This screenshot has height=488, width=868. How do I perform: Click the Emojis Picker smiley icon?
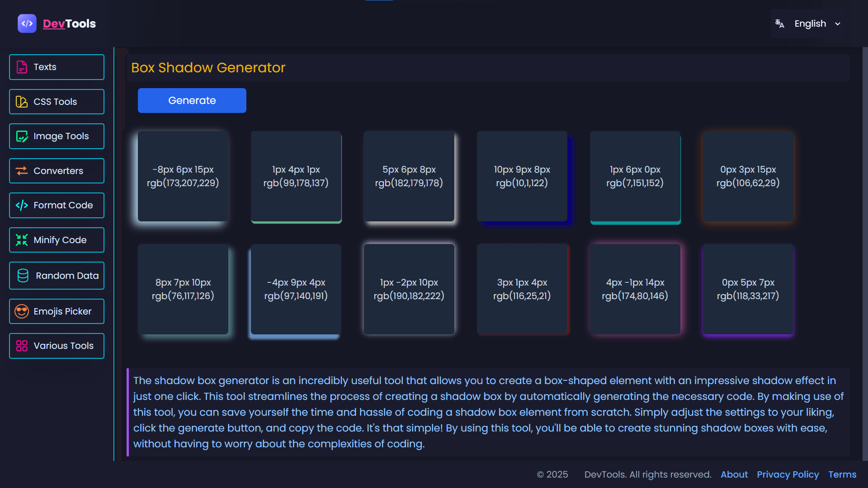pyautogui.click(x=22, y=311)
